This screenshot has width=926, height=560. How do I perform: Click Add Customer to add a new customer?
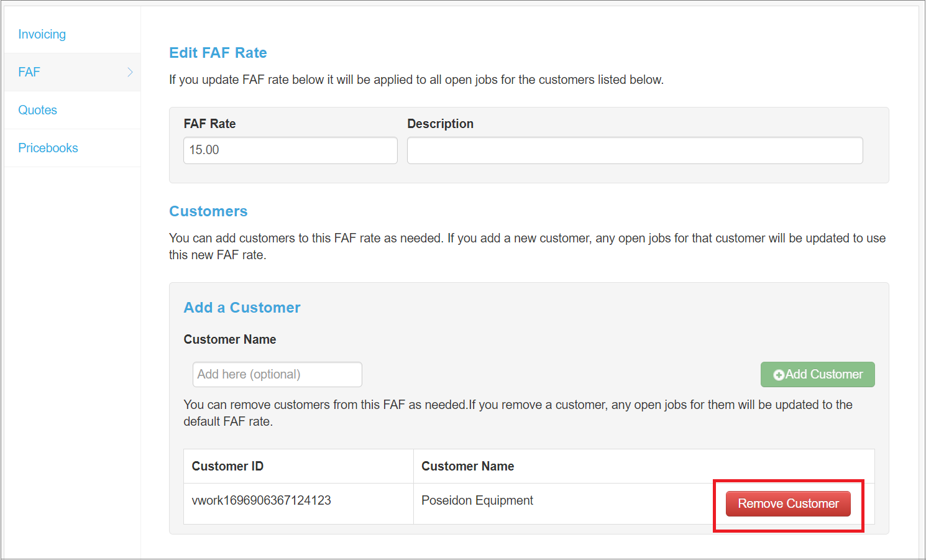(817, 374)
